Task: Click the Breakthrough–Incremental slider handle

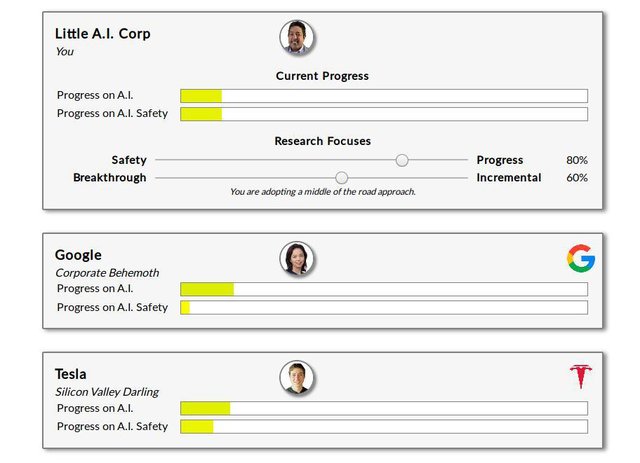Action: 342,178
